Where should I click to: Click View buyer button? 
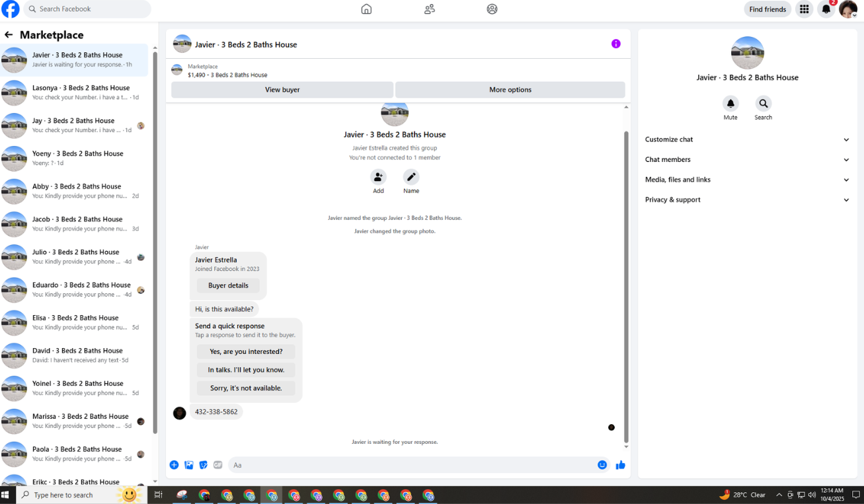pyautogui.click(x=282, y=90)
